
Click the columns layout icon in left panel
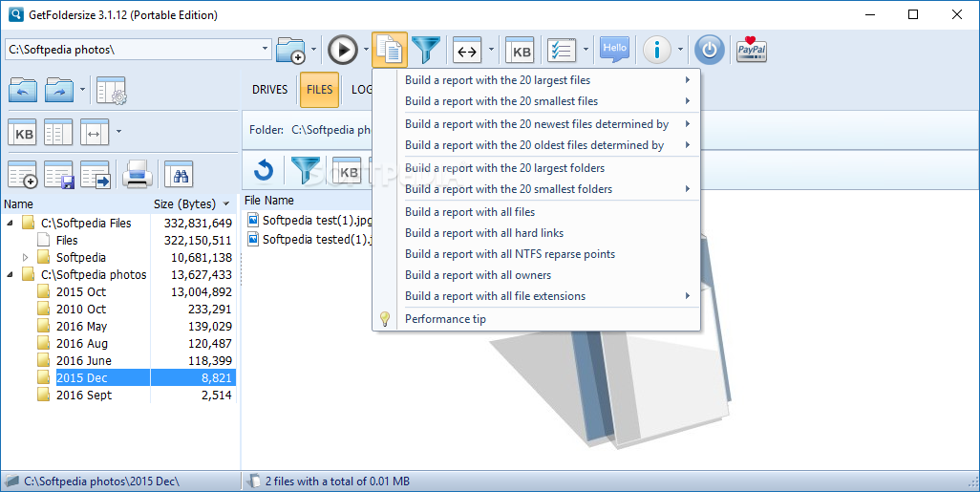coord(59,133)
